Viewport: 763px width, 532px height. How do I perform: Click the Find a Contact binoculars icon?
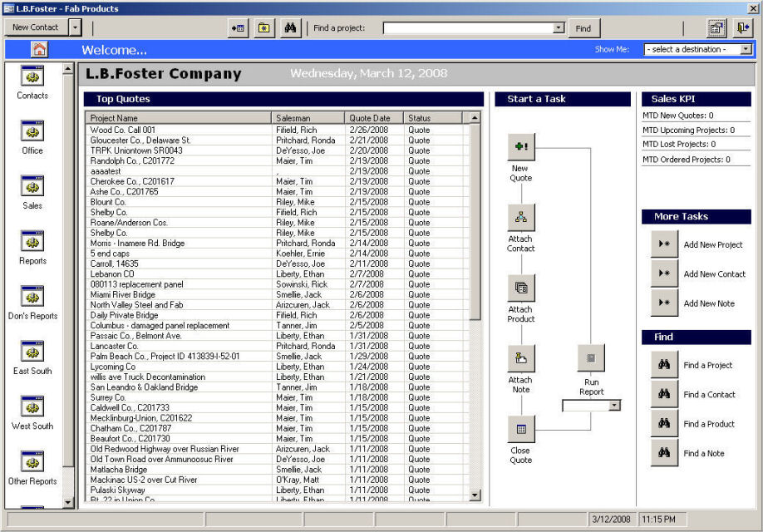click(664, 394)
